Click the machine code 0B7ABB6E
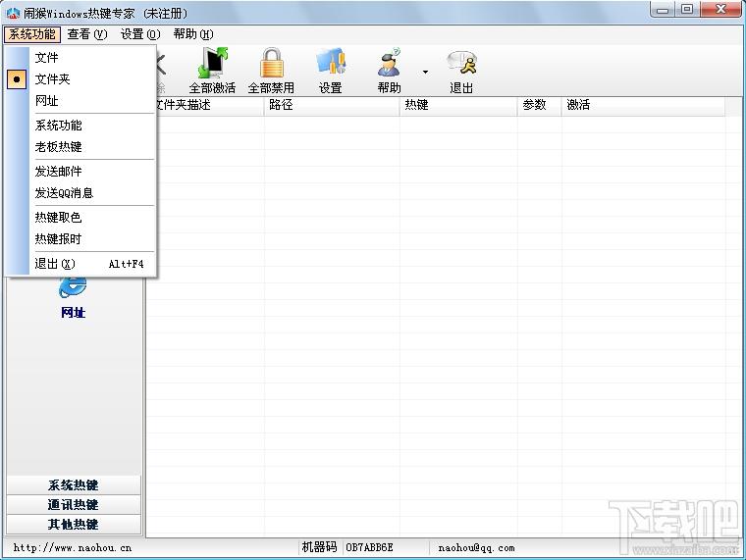746x560 pixels. click(x=369, y=547)
